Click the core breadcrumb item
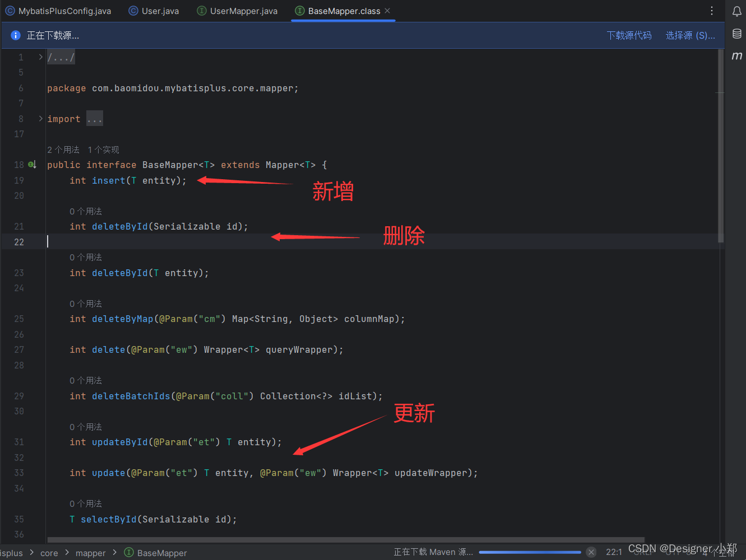Screen dimensions: 746x560 (x=49, y=553)
